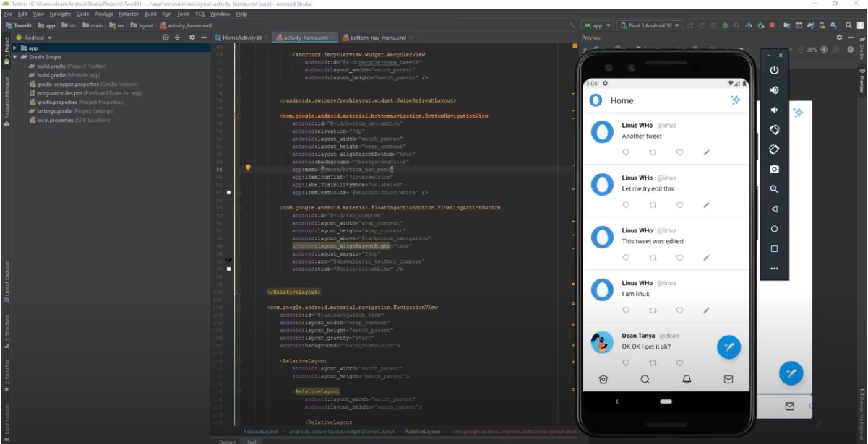The height and width of the screenshot is (444, 868).
Task: Tap the like heart on "Another tweet"
Action: click(679, 152)
